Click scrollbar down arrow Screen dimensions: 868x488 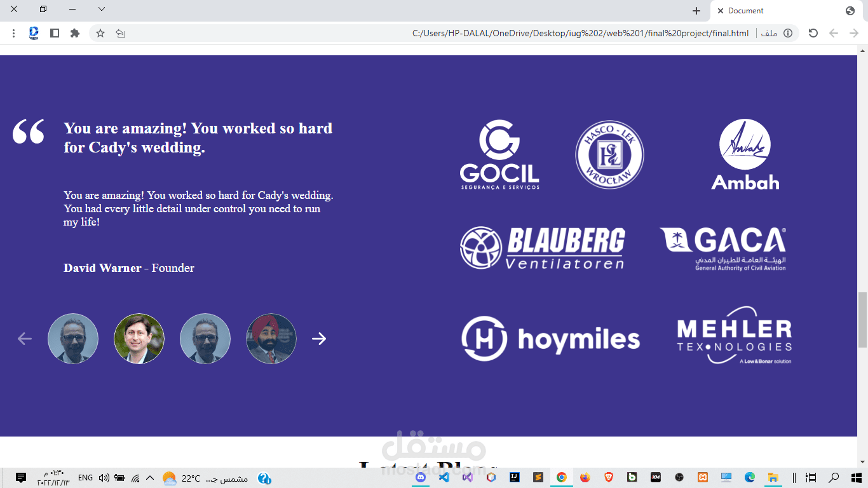click(x=862, y=462)
